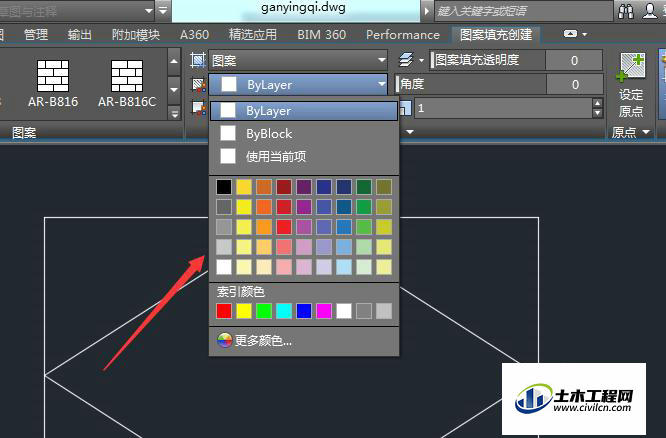The image size is (666, 438).
Task: Switch to the 管理 tab
Action: [36, 34]
